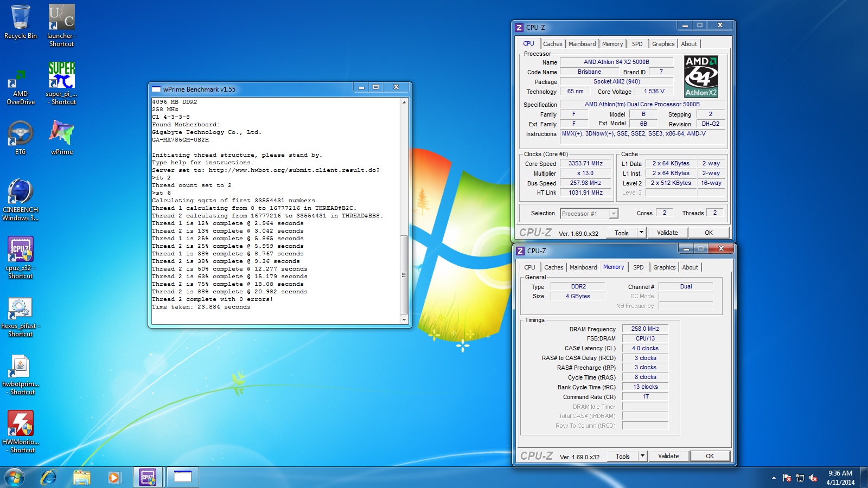Click the wPrime scrollbar up arrow
This screenshot has width=868, height=488.
[404, 102]
